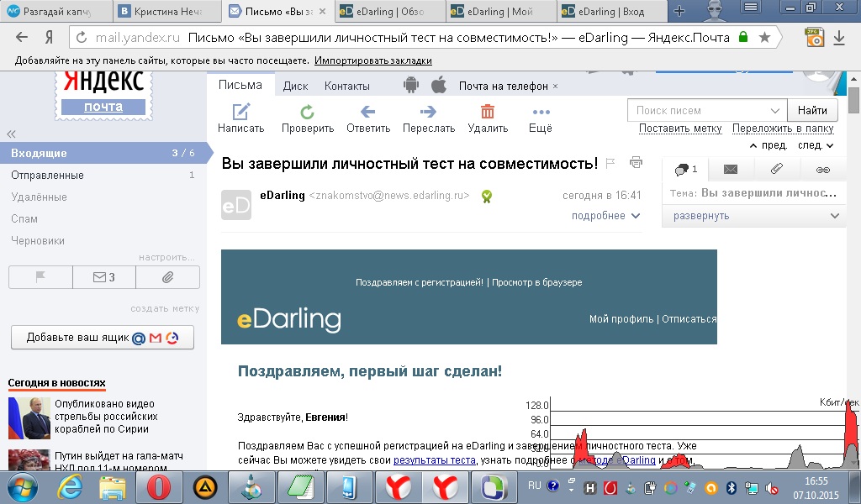
Task: Click Добавьте ваш ящик button
Action: pyautogui.click(x=103, y=338)
